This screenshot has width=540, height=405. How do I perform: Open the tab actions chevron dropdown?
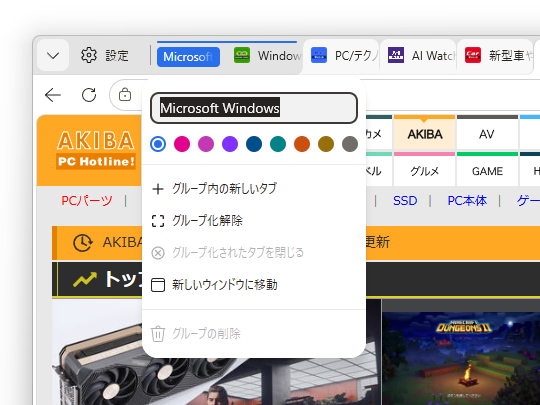pos(53,55)
